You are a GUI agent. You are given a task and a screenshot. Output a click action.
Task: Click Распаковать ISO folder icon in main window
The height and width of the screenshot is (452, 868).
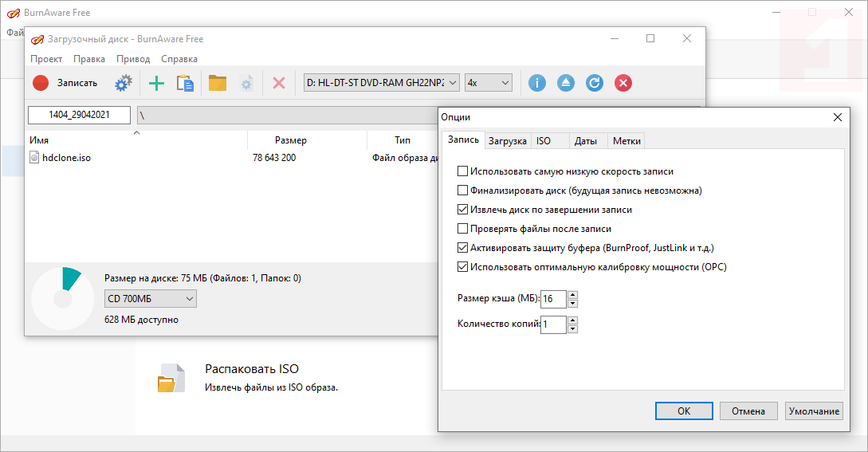(171, 378)
